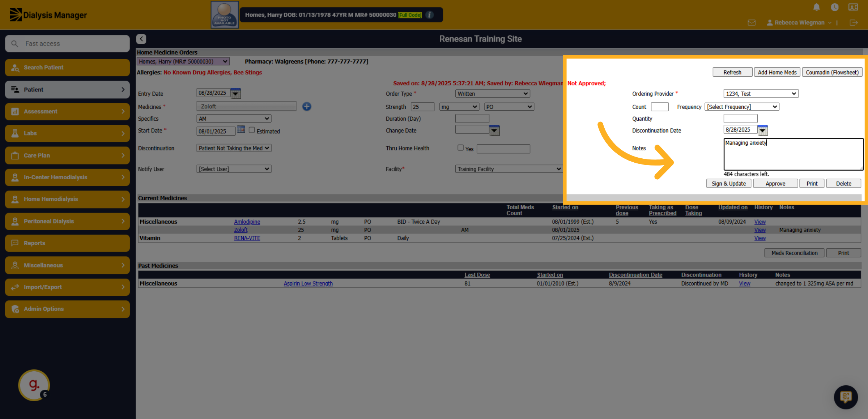Click the patient info icon

point(430,15)
